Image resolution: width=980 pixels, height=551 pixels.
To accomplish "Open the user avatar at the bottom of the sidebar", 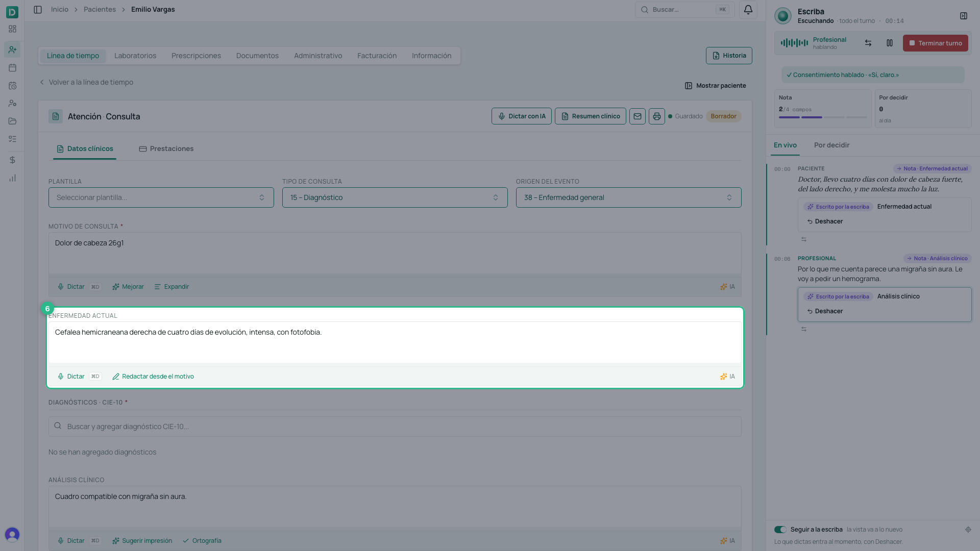I will [12, 534].
